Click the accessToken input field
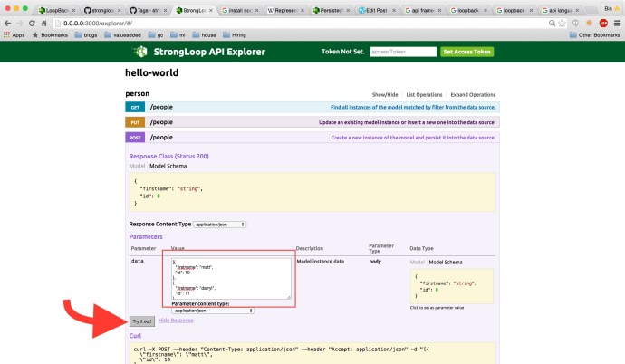Viewport: 625px width, 364px height. point(403,52)
